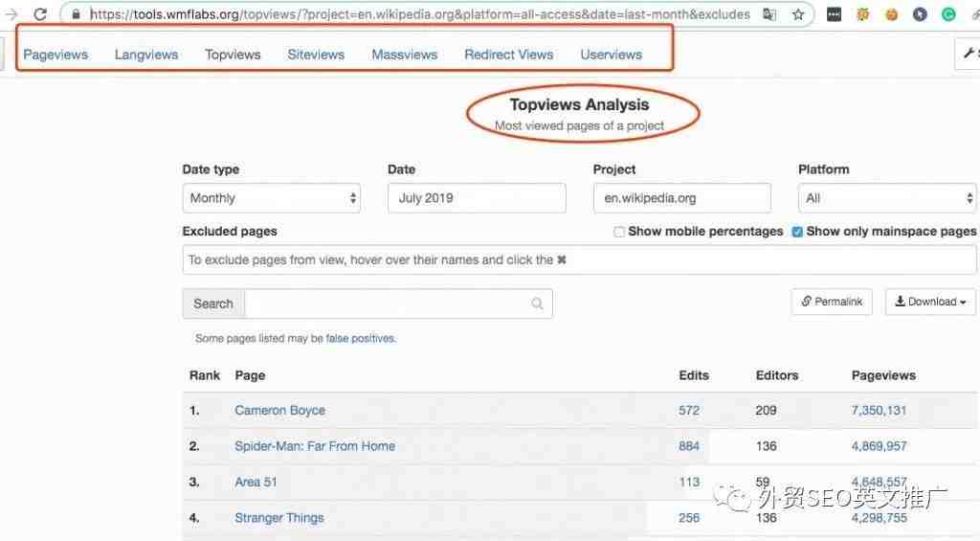Viewport: 980px width, 541px height.
Task: Go to Redirect Views
Action: click(x=509, y=55)
